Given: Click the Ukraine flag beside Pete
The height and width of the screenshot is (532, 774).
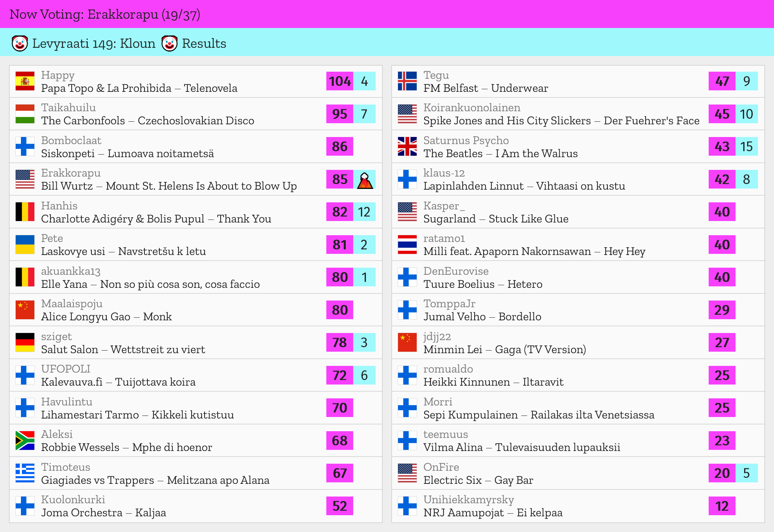Looking at the screenshot, I should (x=25, y=245).
